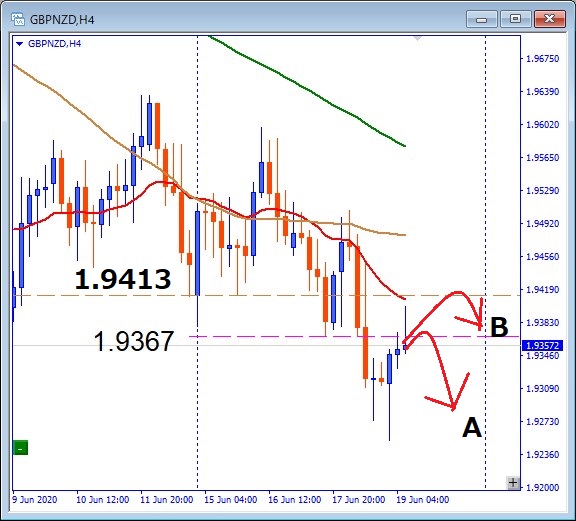The height and width of the screenshot is (521, 576).
Task: Click the 17 Jun 20:00 time label
Action: (359, 500)
